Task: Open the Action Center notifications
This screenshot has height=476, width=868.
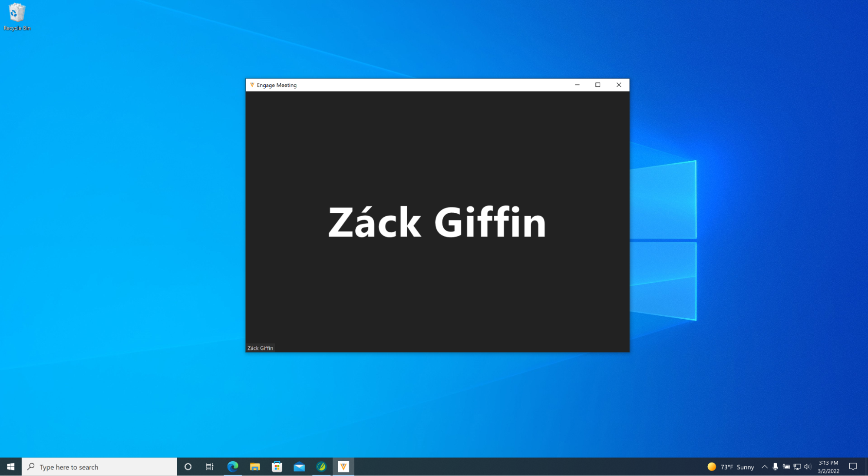Action: tap(853, 467)
